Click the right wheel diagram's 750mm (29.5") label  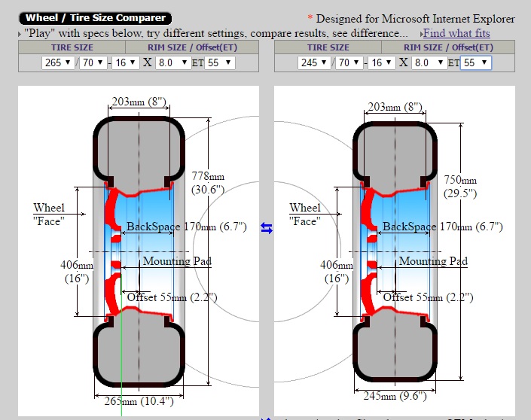pyautogui.click(x=460, y=187)
